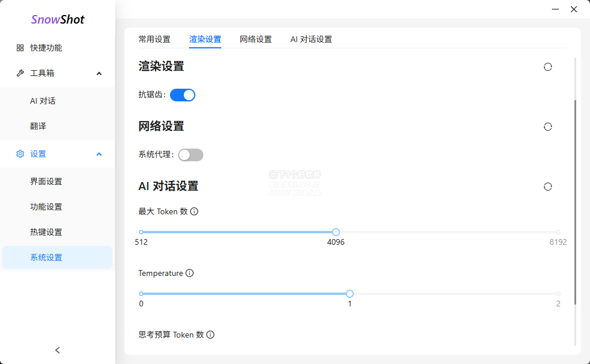Click the Temperature slider handle
Viewport: 590px width, 364px height.
click(x=350, y=294)
